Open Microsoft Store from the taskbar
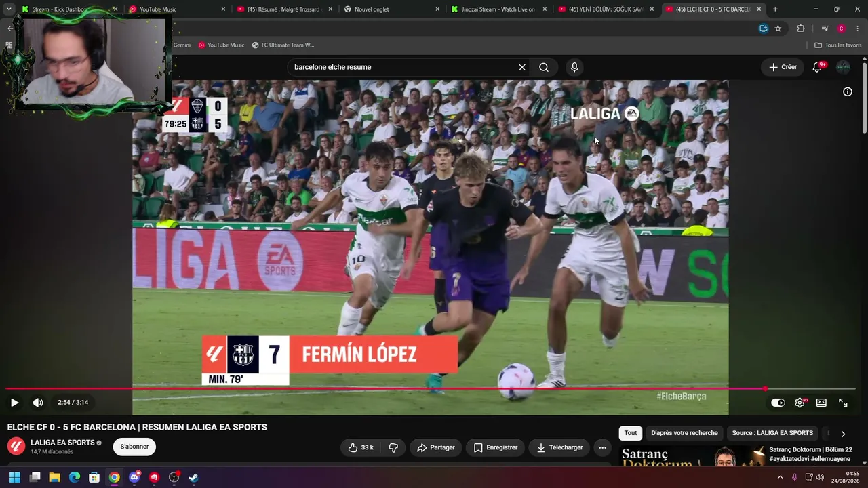 pyautogui.click(x=94, y=477)
